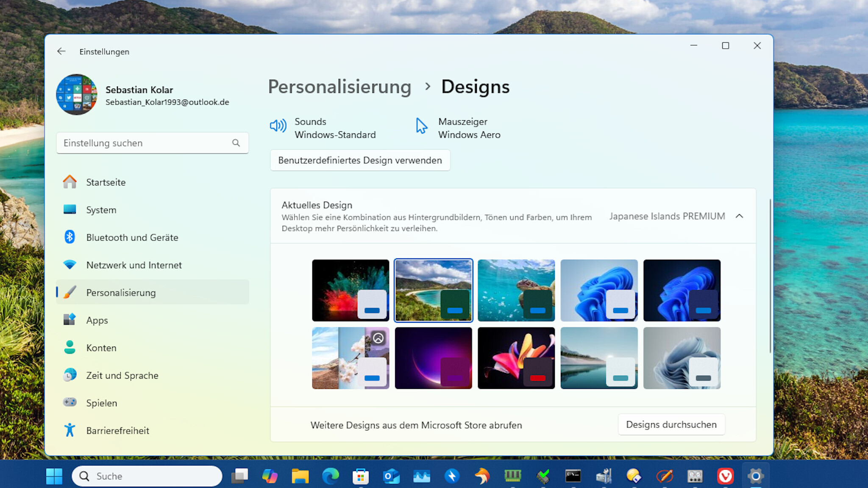This screenshot has width=868, height=488.
Task: Open Konten settings
Action: (101, 347)
